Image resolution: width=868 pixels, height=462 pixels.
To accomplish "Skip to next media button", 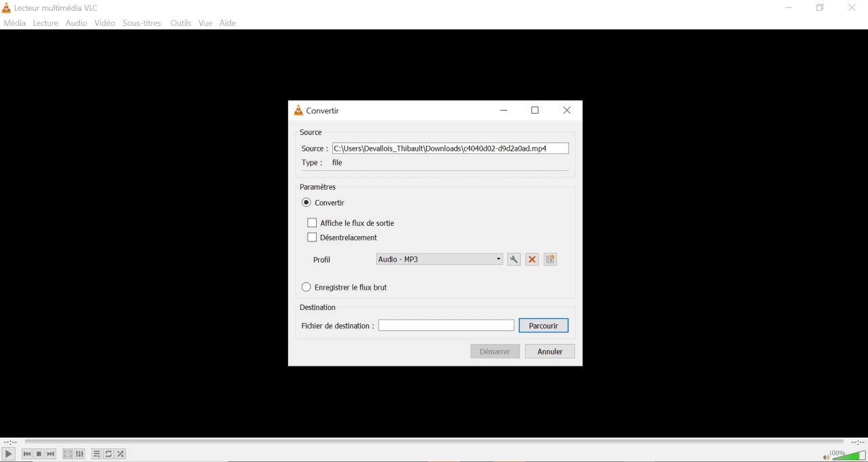I will [50, 454].
